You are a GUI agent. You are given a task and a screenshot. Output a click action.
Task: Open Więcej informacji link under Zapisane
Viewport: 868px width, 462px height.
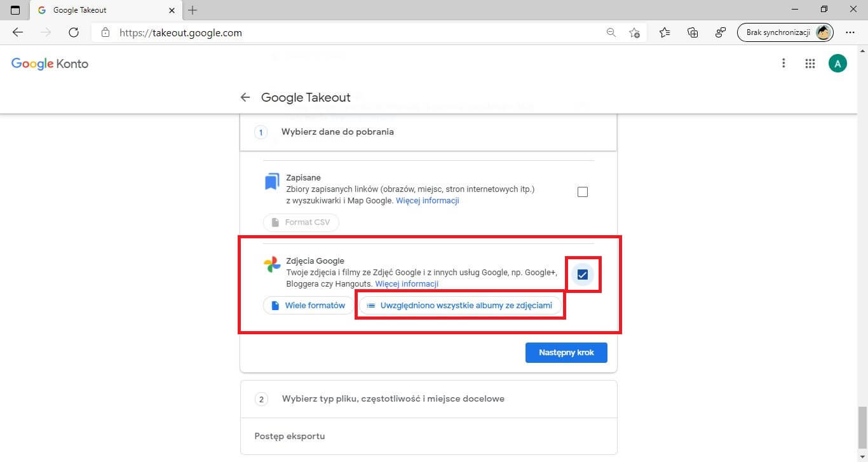coord(428,201)
